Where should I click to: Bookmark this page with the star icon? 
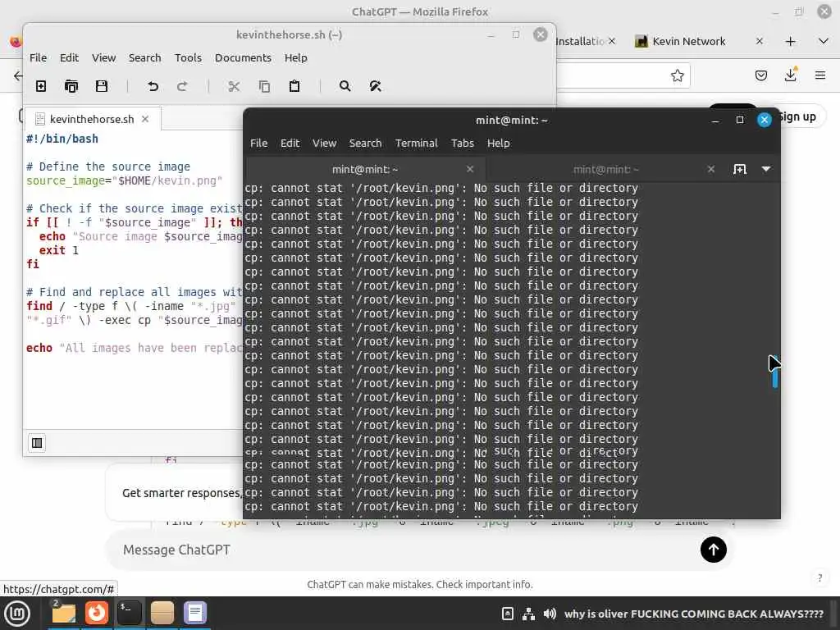point(677,75)
